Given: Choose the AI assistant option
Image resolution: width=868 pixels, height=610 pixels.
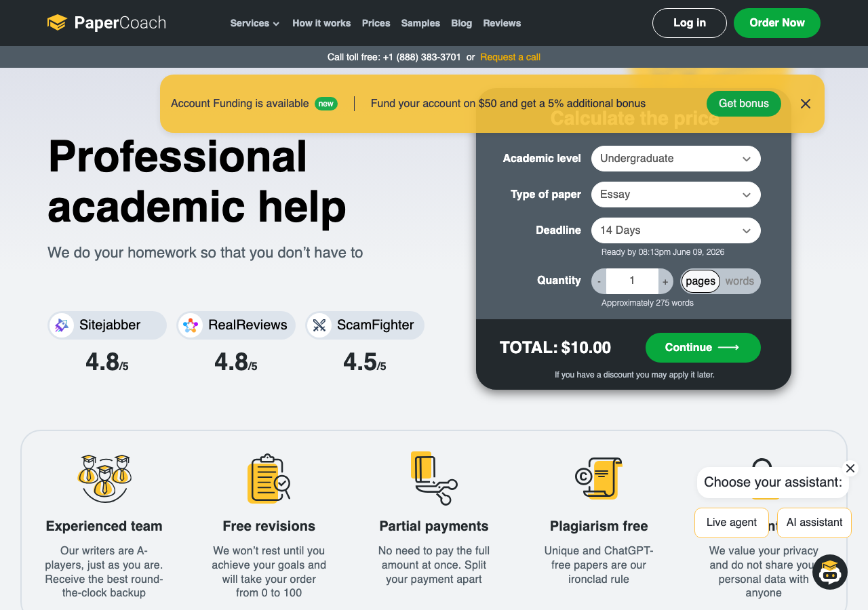Looking at the screenshot, I should coord(814,523).
